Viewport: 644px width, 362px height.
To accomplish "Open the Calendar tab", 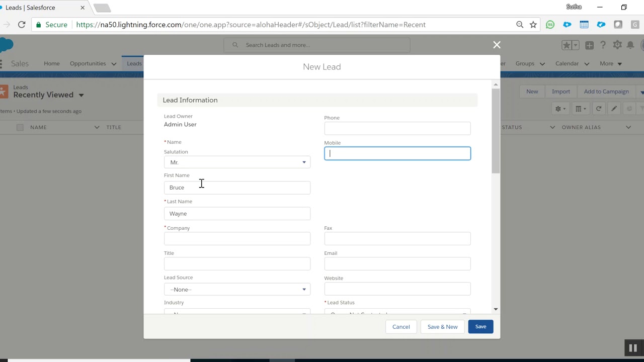I will tap(567, 64).
